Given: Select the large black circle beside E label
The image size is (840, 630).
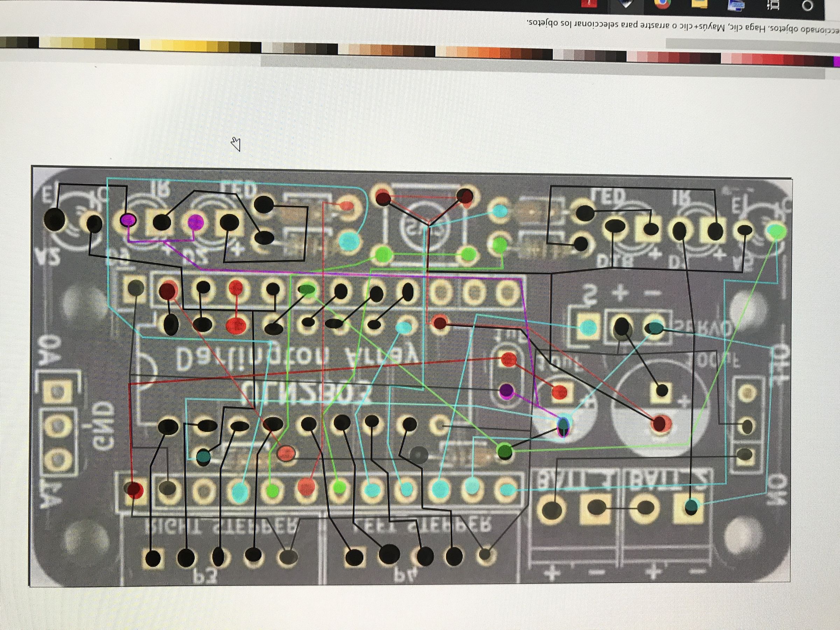Looking at the screenshot, I should [x=54, y=219].
